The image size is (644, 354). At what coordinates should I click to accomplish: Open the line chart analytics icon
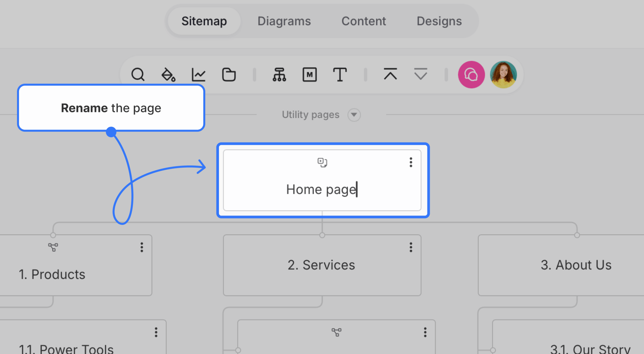[198, 74]
